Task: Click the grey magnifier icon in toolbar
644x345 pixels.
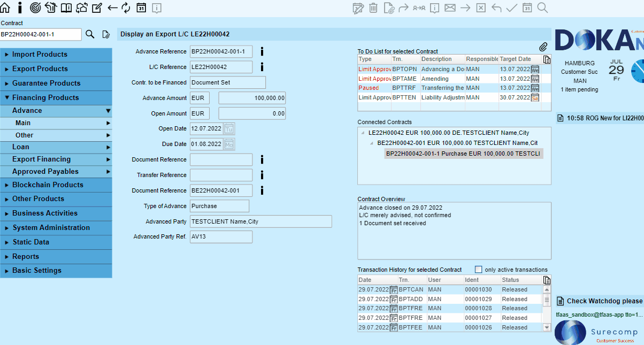Action: tap(542, 7)
